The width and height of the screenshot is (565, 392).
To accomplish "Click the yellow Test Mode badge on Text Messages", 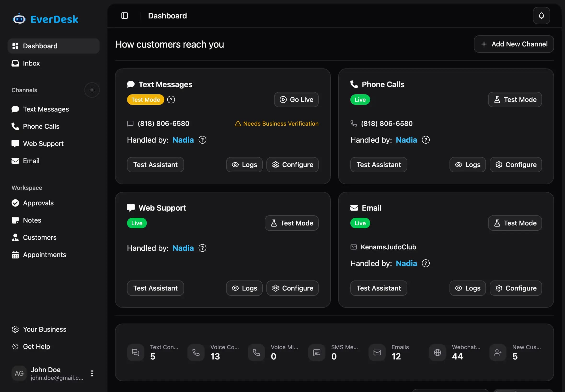I will [145, 100].
